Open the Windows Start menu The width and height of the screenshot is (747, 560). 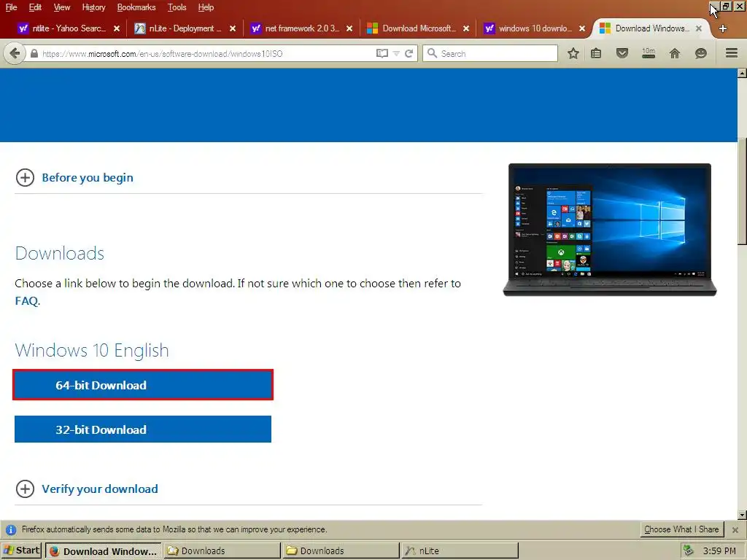[21, 551]
